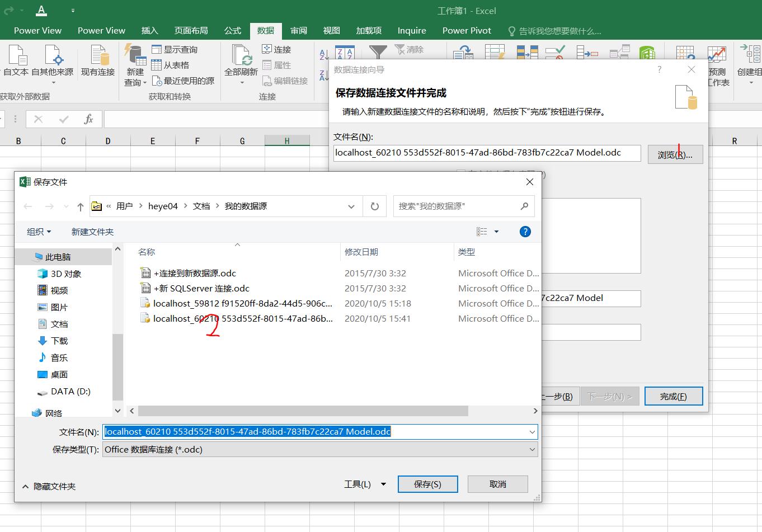This screenshot has width=762, height=532.
Task: Select 视频 folder in navigation pane
Action: 53,290
